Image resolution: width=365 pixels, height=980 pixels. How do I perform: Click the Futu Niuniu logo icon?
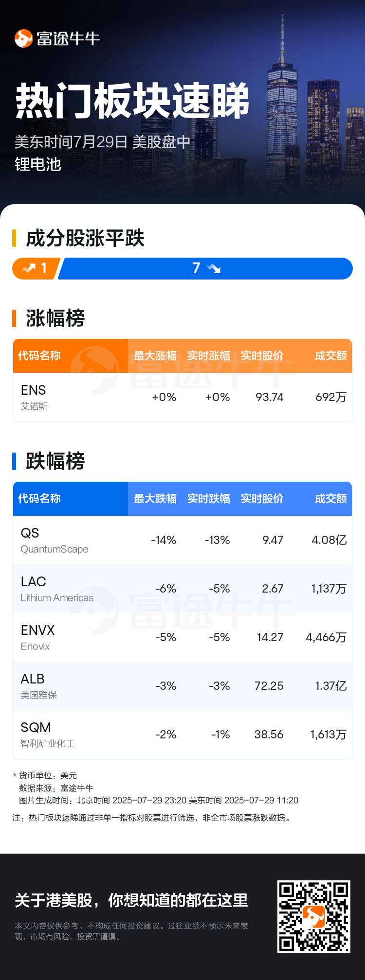23,38
